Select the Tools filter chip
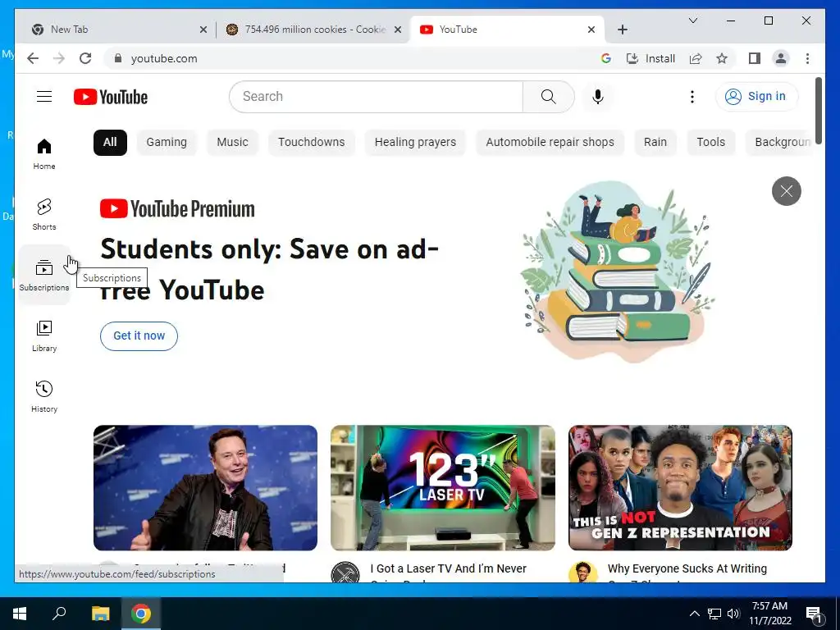840x630 pixels. coord(710,143)
